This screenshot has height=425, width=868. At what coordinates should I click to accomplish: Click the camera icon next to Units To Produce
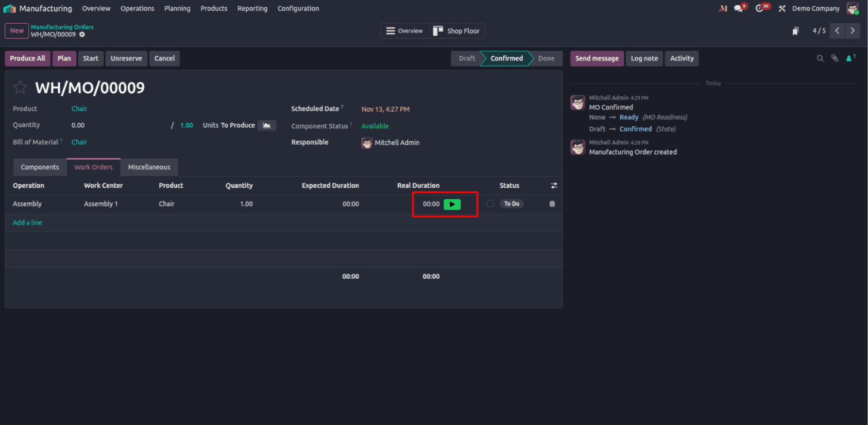(267, 125)
